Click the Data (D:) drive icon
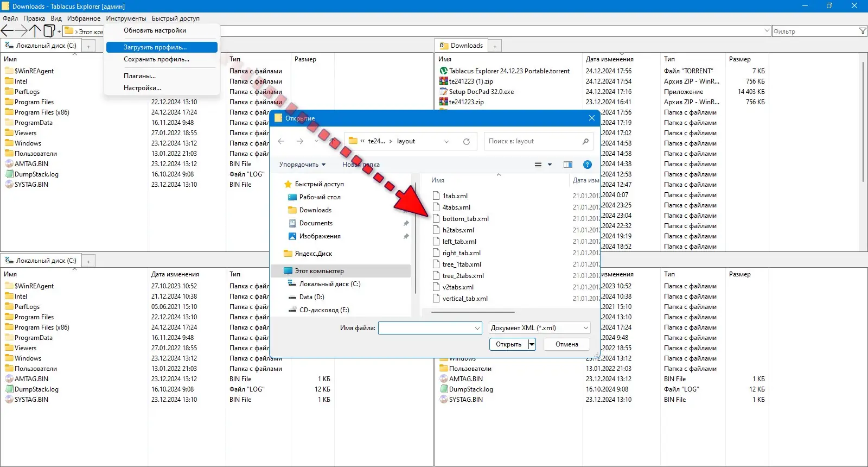This screenshot has height=467, width=868. (292, 297)
